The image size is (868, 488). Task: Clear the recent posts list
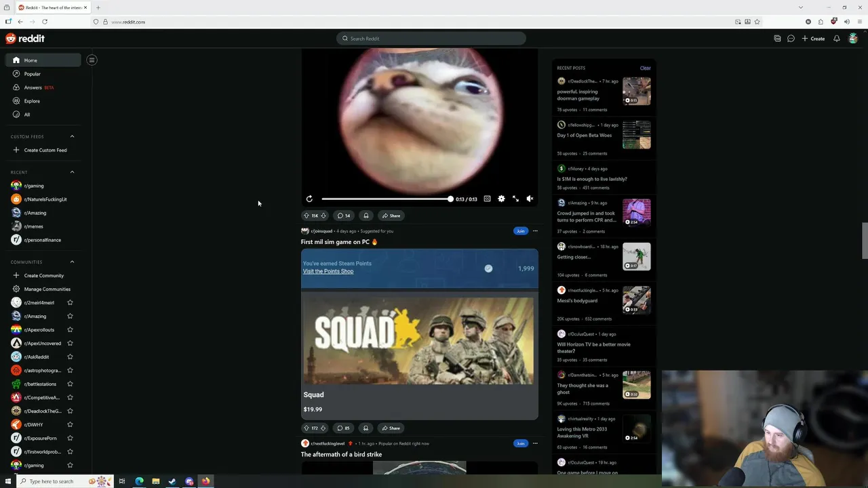(x=645, y=68)
